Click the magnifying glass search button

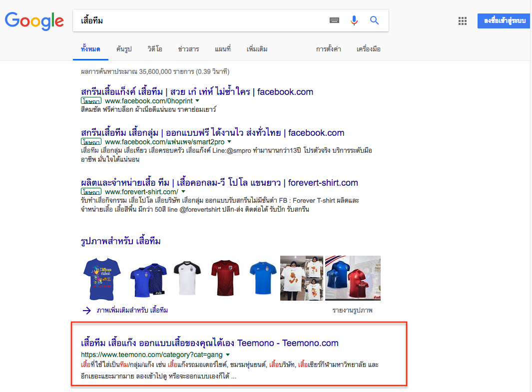tap(374, 20)
